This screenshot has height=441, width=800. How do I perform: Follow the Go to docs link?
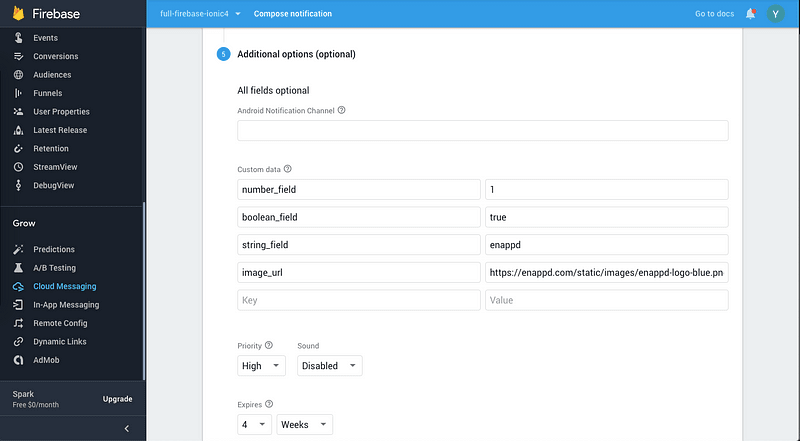pyautogui.click(x=714, y=14)
